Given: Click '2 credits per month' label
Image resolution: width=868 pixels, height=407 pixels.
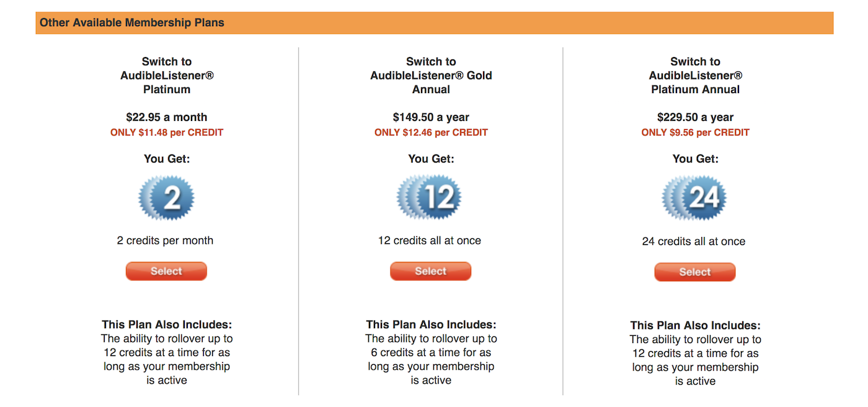Looking at the screenshot, I should point(166,241).
